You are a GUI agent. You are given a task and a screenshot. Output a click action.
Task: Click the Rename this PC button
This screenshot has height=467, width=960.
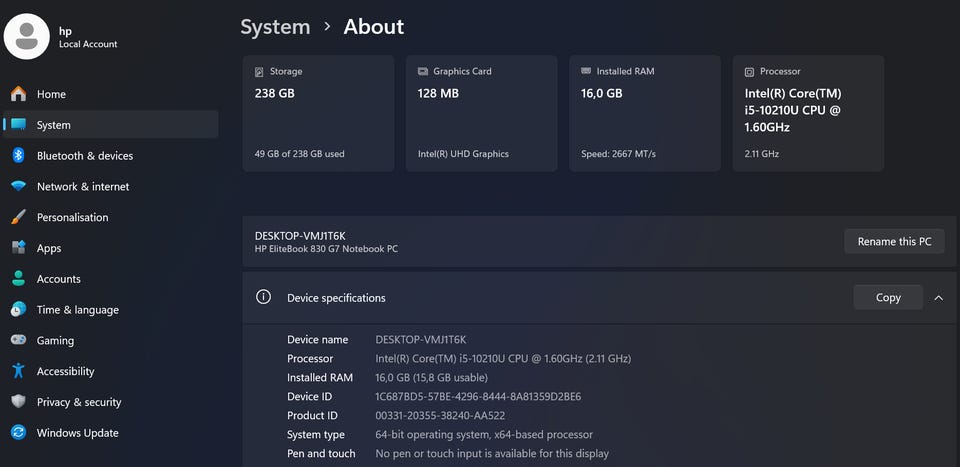click(x=894, y=242)
